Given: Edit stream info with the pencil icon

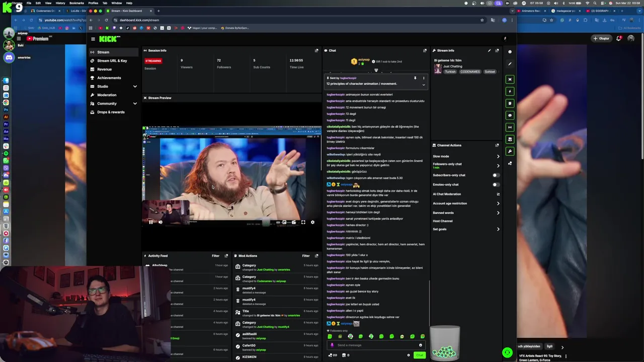Looking at the screenshot, I should (489, 50).
